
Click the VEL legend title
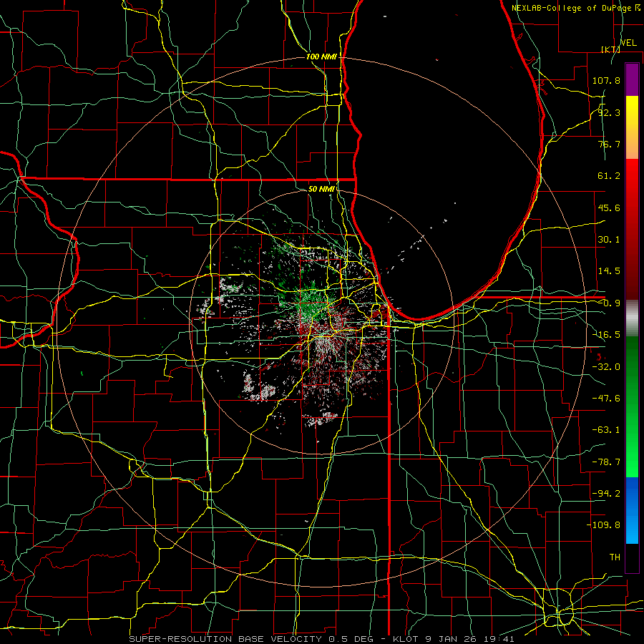coord(628,43)
